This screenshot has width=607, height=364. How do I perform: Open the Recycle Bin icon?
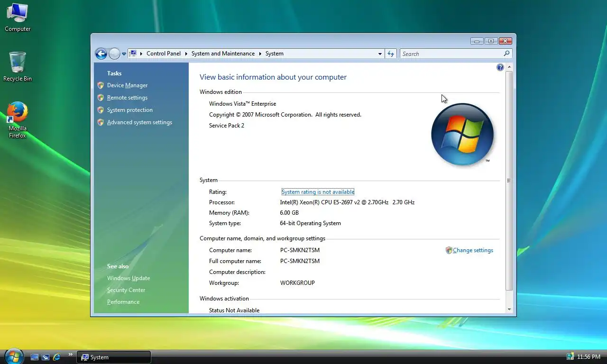[x=18, y=67]
